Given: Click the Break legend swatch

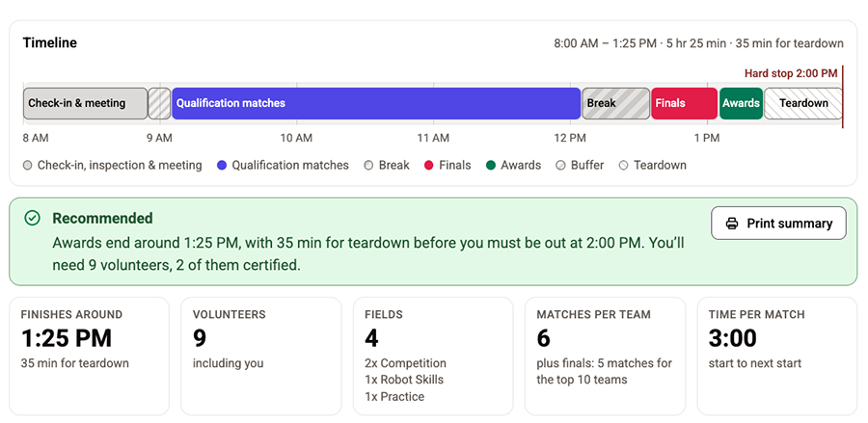Looking at the screenshot, I should 369,166.
